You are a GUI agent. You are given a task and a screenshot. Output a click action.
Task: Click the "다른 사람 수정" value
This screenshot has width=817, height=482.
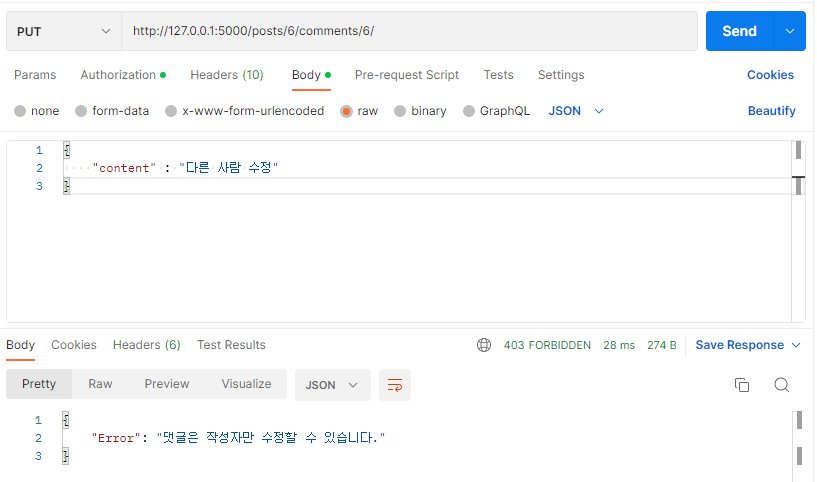(229, 168)
